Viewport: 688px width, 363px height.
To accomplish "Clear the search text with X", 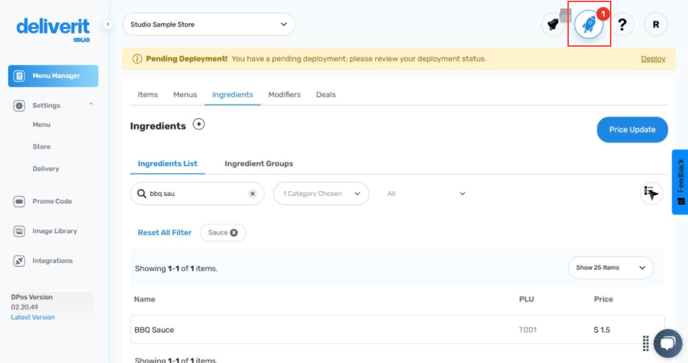I will tap(252, 194).
